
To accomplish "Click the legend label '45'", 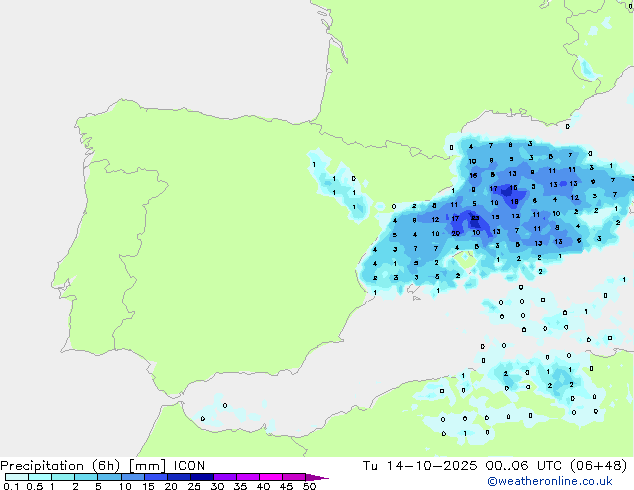I will pos(286,486).
